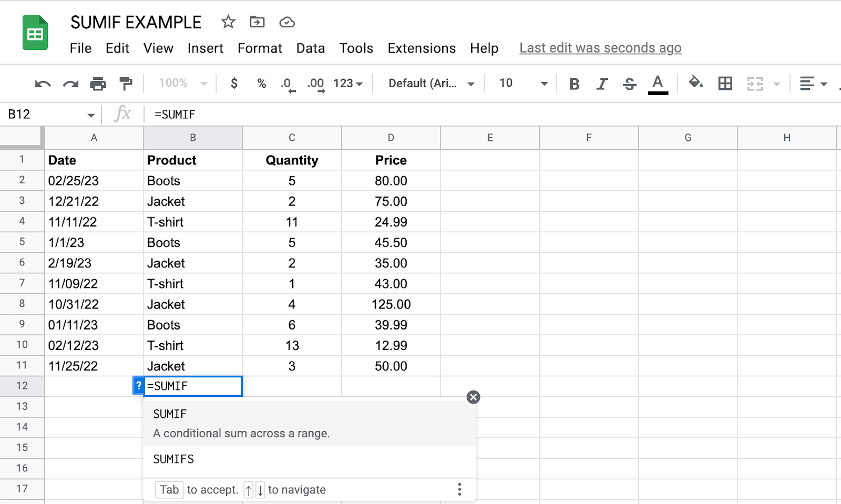Click the move to folder icon
The width and height of the screenshot is (841, 504).
(257, 22)
